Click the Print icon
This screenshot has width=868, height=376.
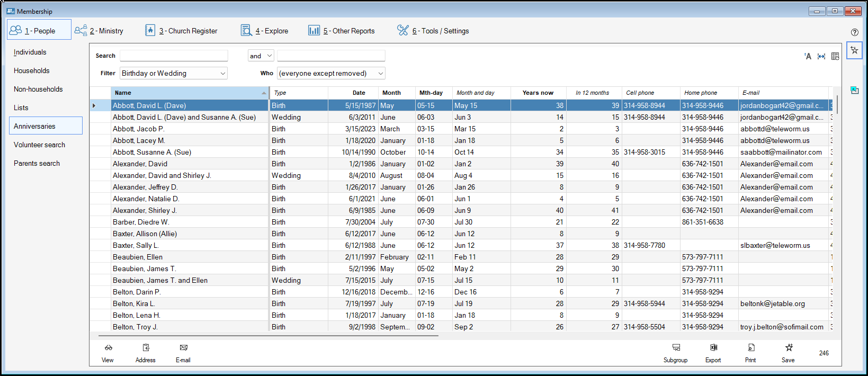[x=751, y=348]
